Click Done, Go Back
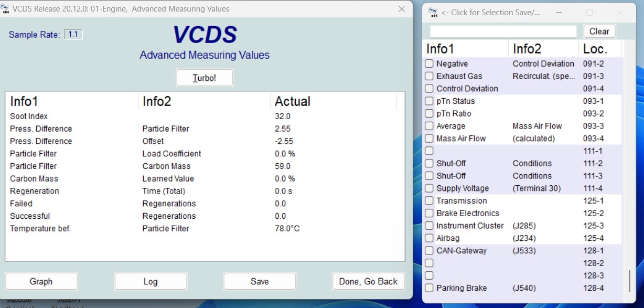The width and height of the screenshot is (644, 308). pyautogui.click(x=368, y=281)
